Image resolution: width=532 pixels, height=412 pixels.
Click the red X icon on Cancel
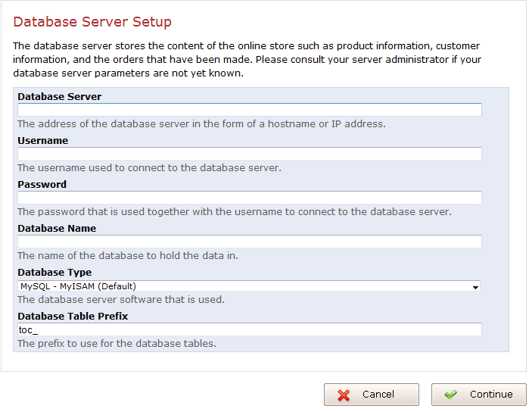344,395
